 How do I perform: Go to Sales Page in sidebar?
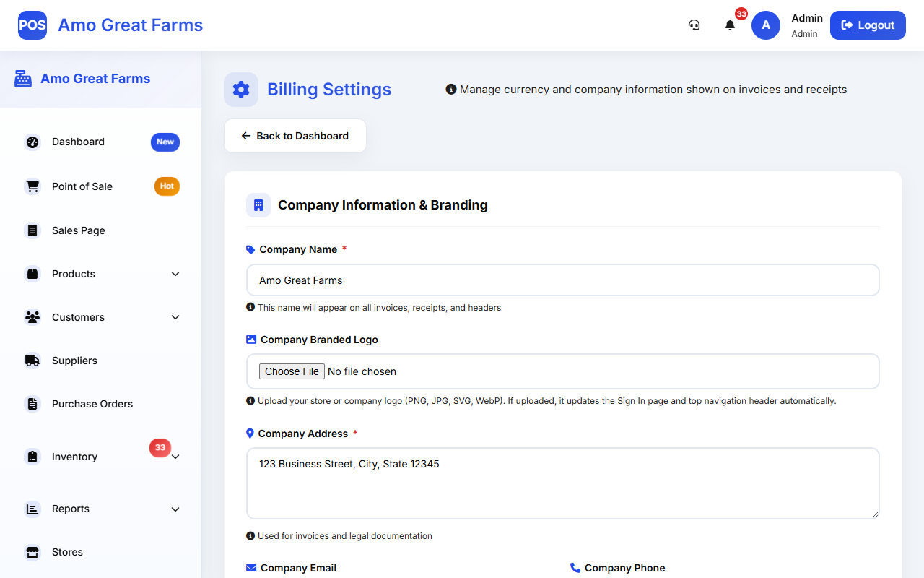pos(101,230)
